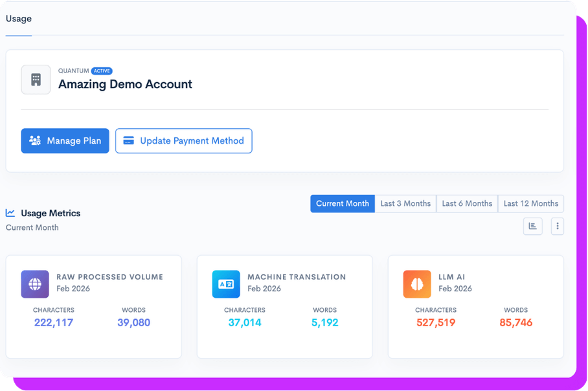The image size is (588, 391).
Task: Open the bar chart view icon
Action: pos(532,226)
